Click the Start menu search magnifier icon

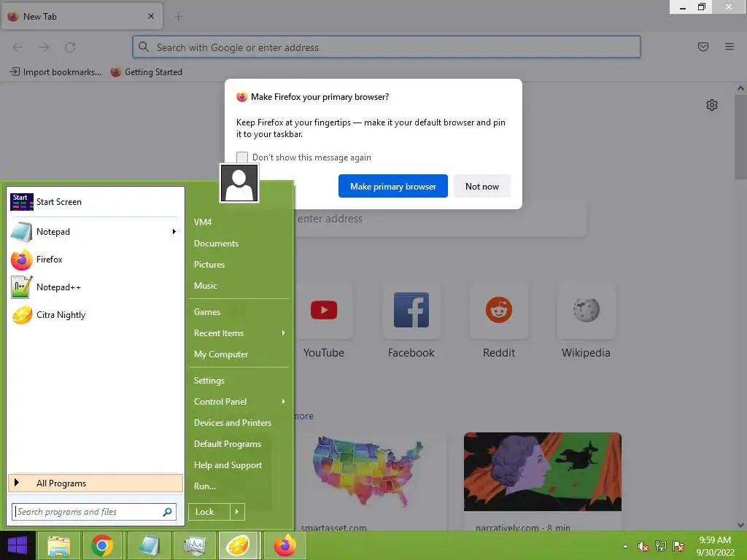click(x=167, y=512)
